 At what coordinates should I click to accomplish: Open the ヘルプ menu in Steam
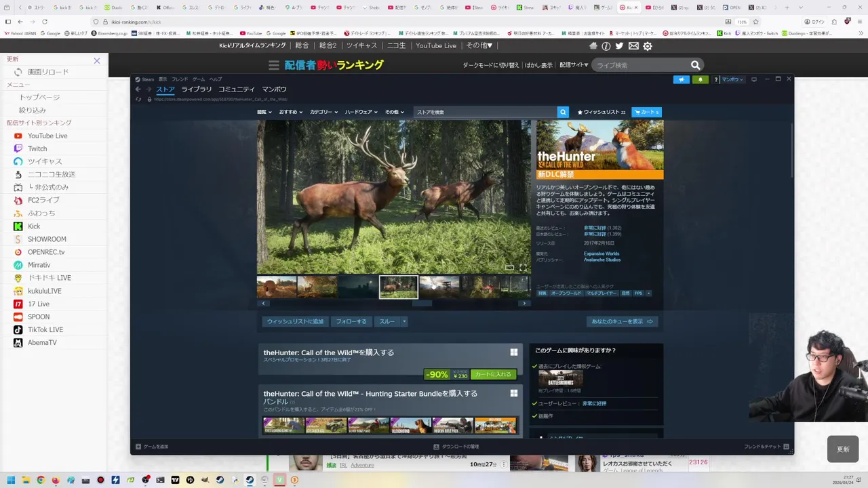215,79
